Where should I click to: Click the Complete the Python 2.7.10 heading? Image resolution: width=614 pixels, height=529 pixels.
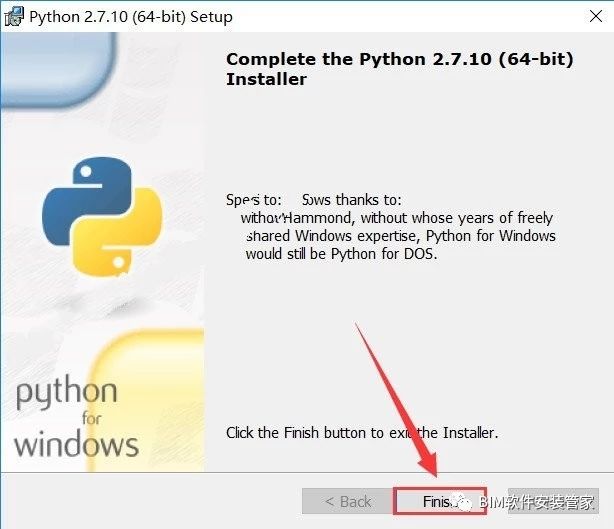click(400, 69)
